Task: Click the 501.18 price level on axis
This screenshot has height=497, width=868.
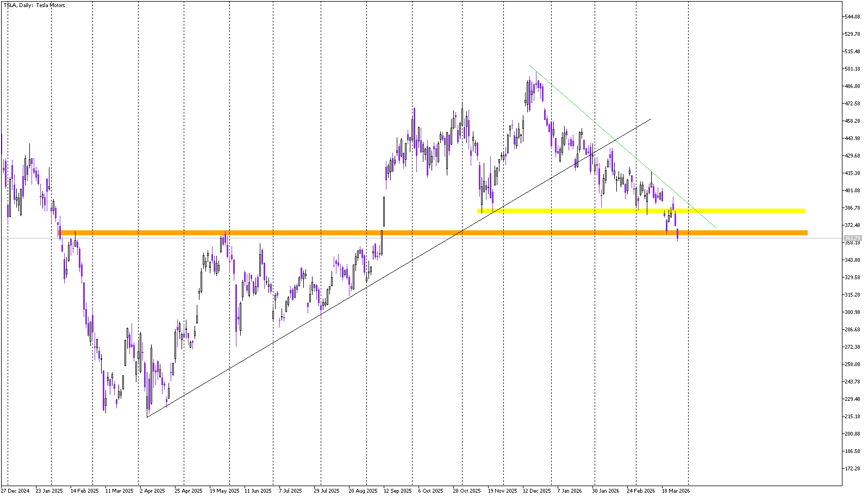Action: coord(852,69)
